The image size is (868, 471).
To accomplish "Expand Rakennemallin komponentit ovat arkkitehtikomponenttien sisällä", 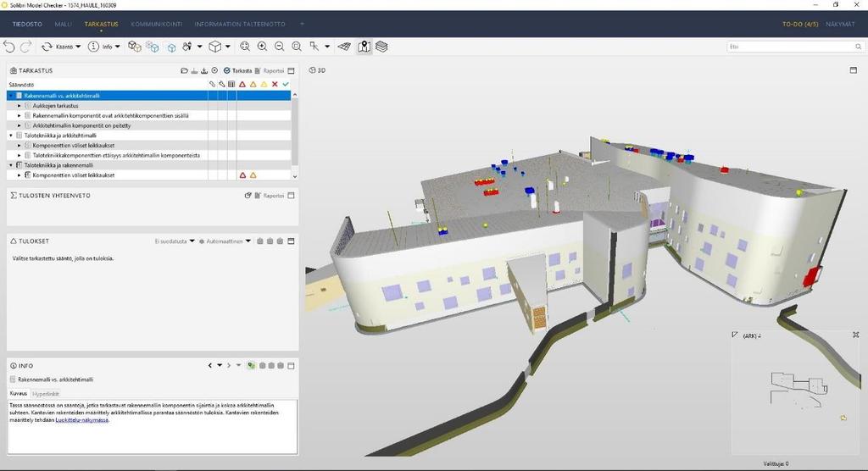I will pos(19,116).
